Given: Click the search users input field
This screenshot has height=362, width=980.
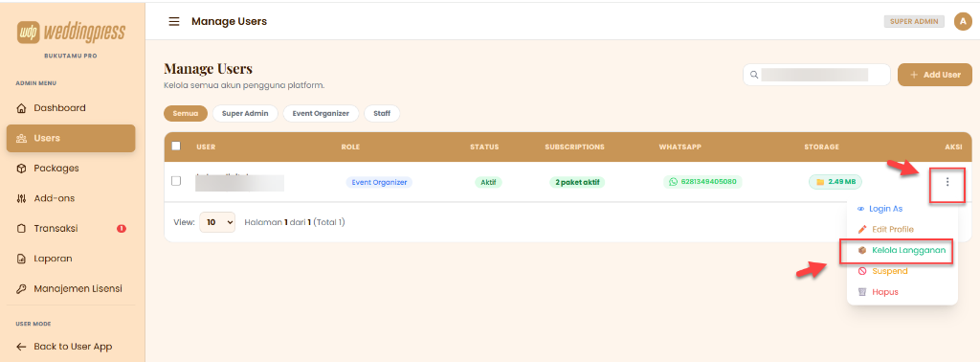Looking at the screenshot, I should (816, 75).
